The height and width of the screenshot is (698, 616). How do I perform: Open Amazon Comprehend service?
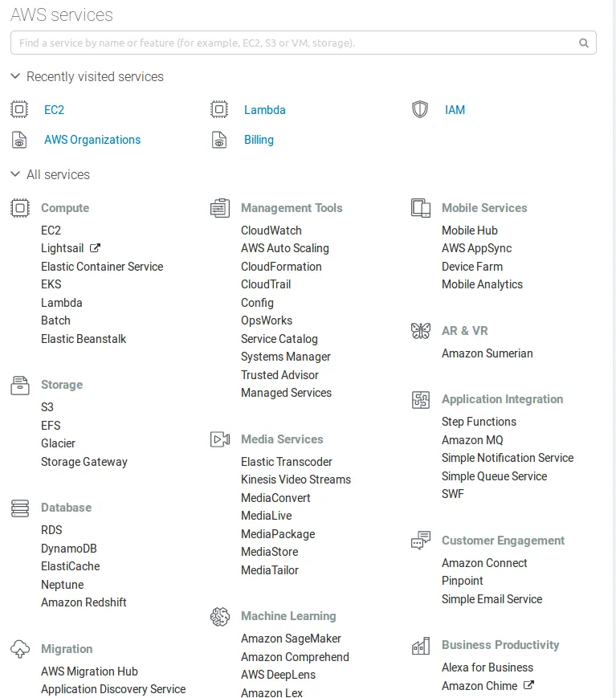click(x=295, y=657)
